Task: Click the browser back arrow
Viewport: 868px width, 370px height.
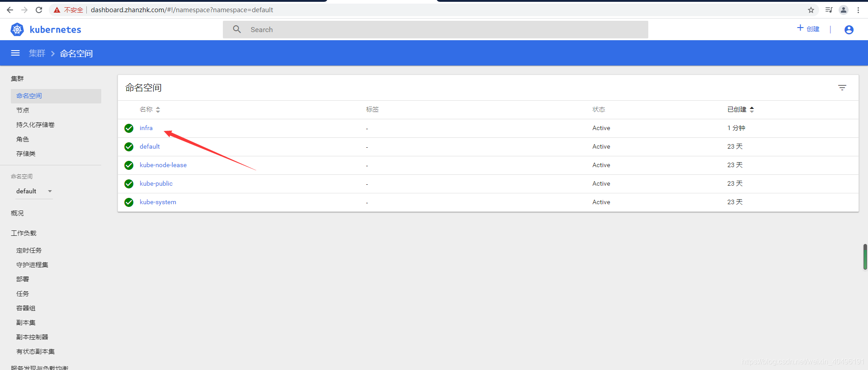Action: point(10,10)
